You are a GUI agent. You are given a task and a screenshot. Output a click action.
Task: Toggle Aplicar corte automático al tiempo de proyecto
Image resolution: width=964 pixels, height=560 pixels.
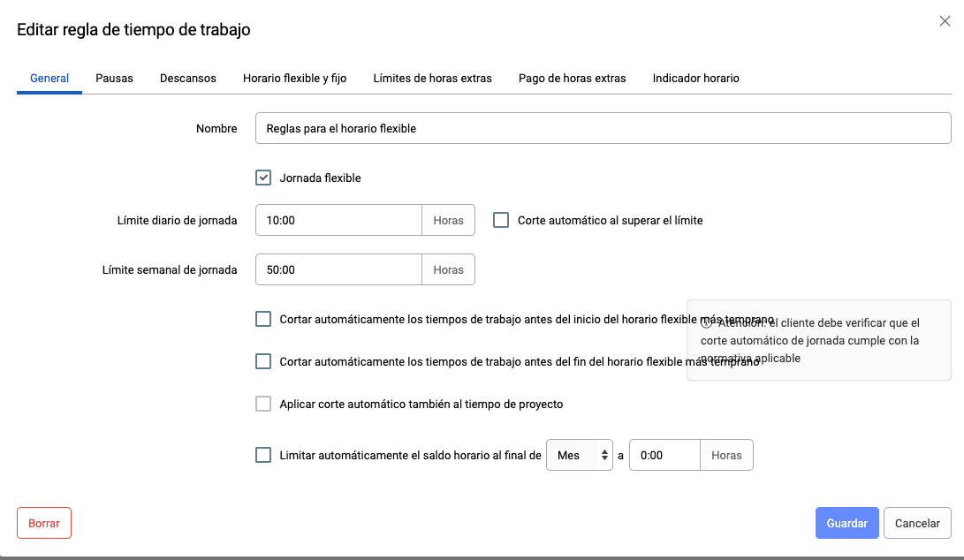click(263, 404)
